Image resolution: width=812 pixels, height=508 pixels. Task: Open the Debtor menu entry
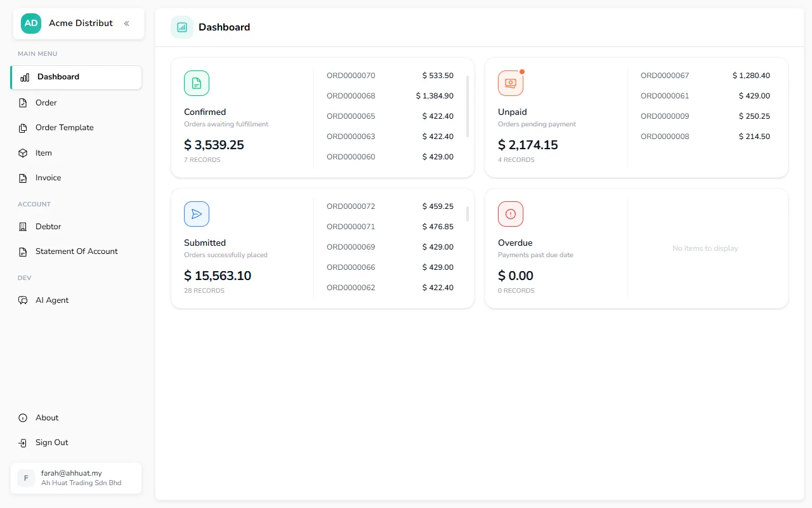point(76,227)
